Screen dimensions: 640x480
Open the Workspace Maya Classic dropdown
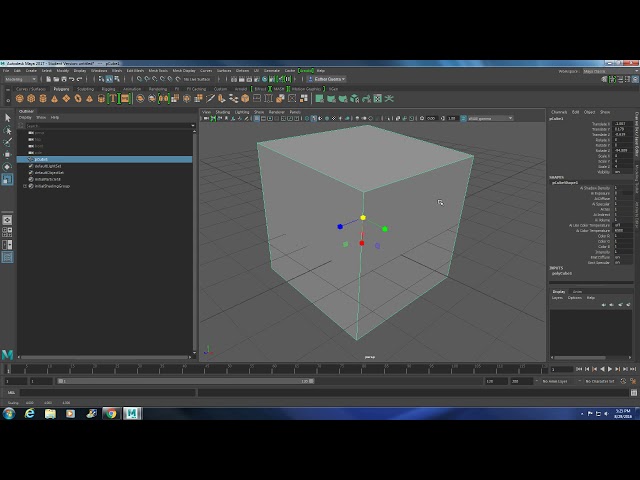609,71
